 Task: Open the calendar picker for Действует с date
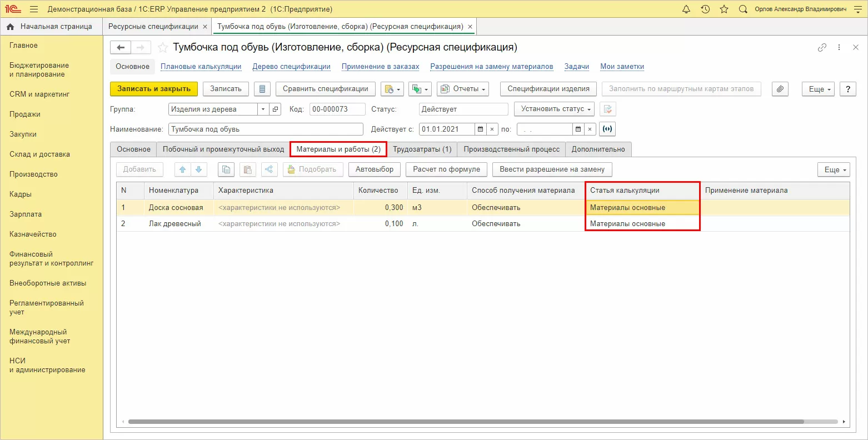(481, 129)
